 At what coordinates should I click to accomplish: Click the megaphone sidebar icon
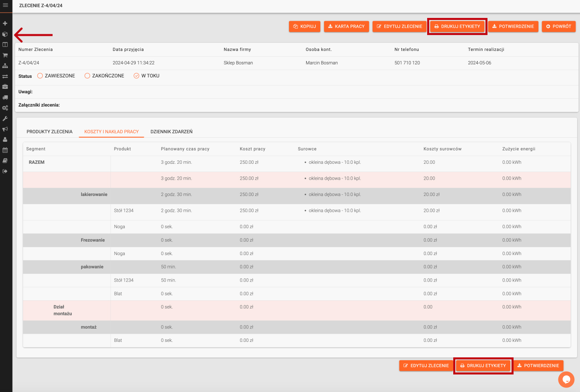pyautogui.click(x=5, y=129)
